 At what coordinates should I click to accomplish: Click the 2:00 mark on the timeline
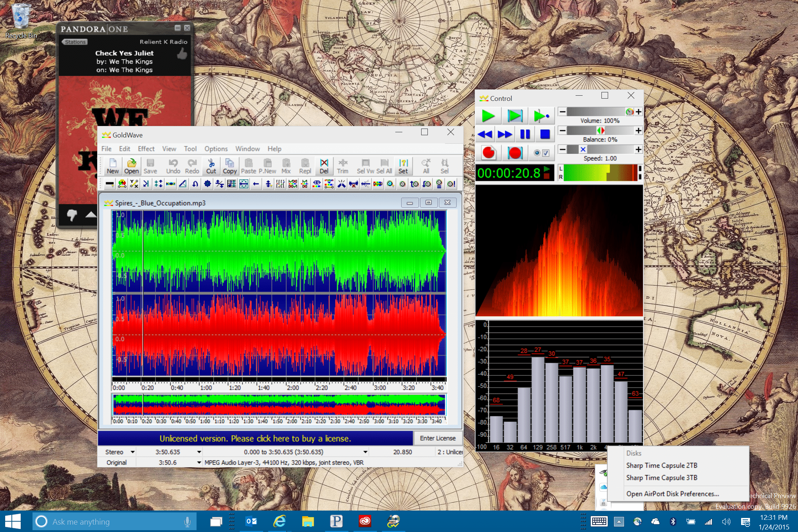point(293,388)
